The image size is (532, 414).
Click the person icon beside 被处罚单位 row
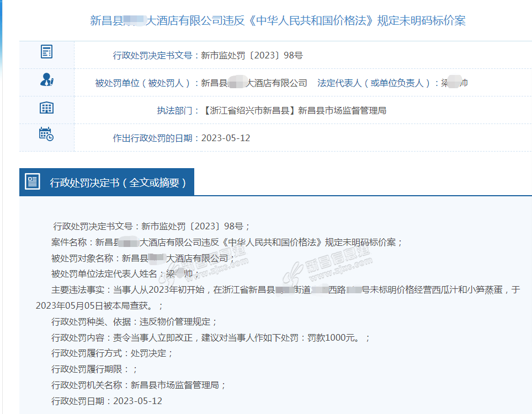47,80
